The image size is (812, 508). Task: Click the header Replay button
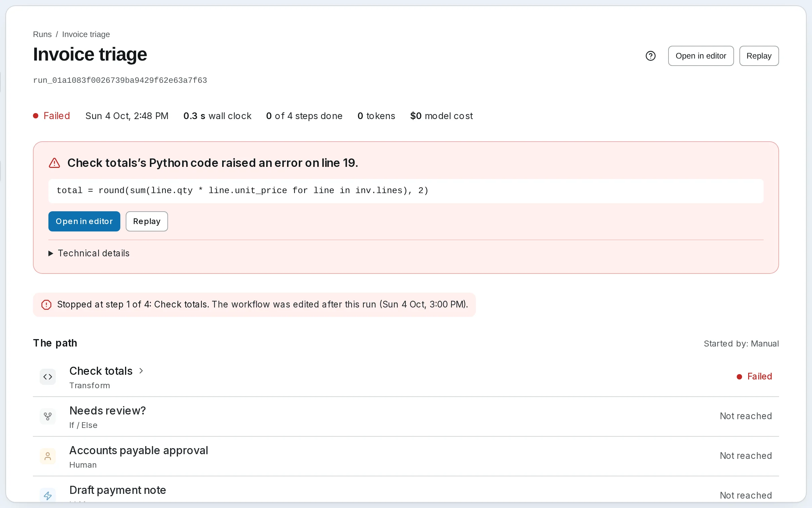click(759, 56)
